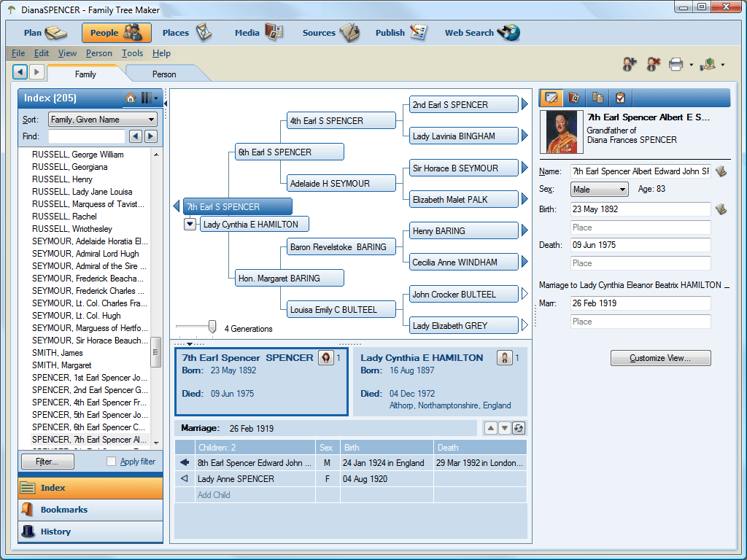747x560 pixels.
Task: Click the Bookmarks panel button
Action: (90, 510)
